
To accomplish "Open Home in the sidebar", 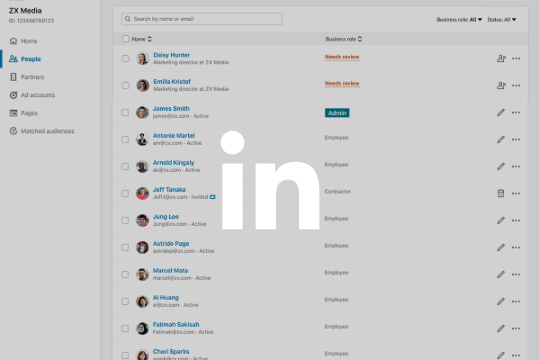I will [23, 41].
